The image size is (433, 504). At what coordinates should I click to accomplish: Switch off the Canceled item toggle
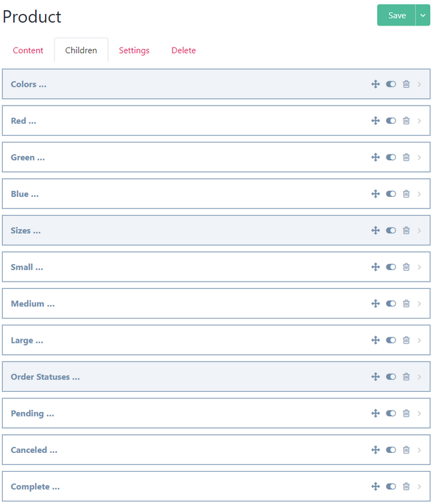391,450
